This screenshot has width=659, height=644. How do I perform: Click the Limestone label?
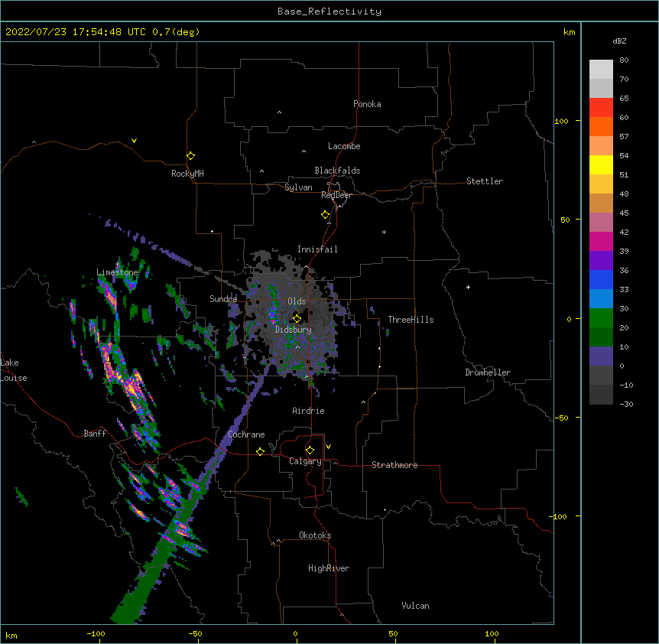[x=117, y=272]
